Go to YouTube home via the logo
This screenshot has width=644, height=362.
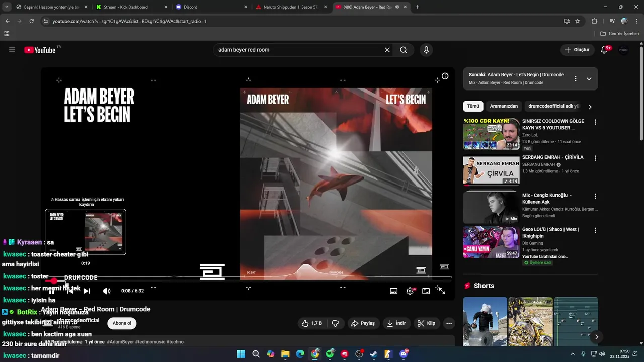40,50
